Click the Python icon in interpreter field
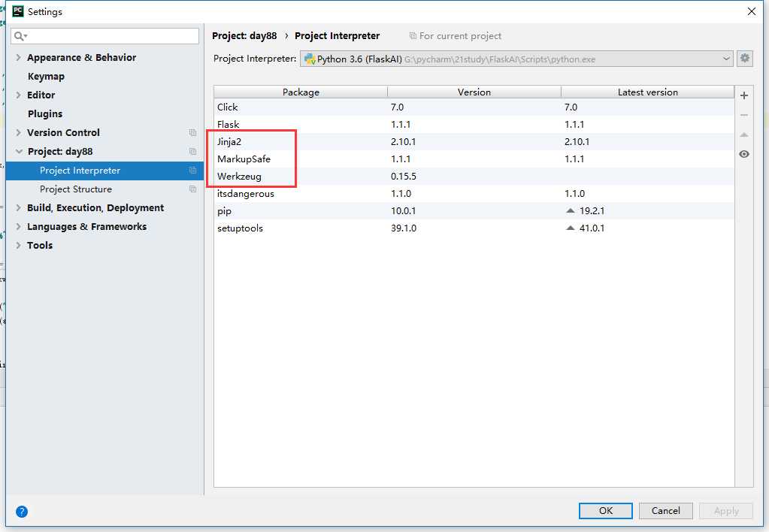The image size is (769, 532). tap(310, 59)
